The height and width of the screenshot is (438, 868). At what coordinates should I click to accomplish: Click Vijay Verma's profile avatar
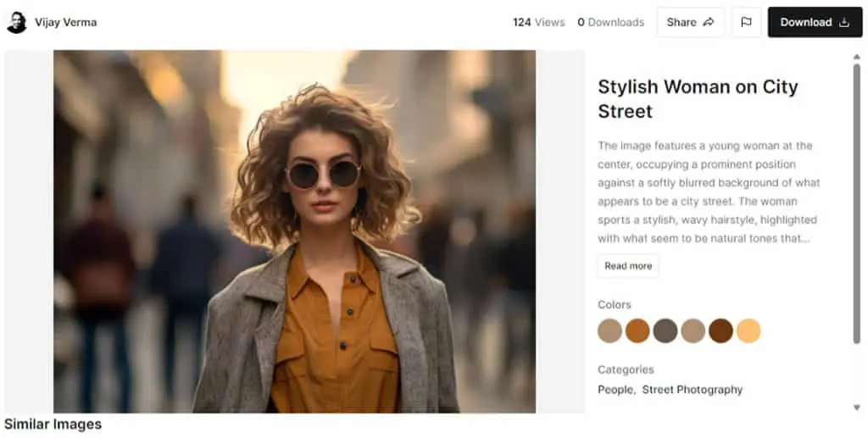click(x=16, y=22)
